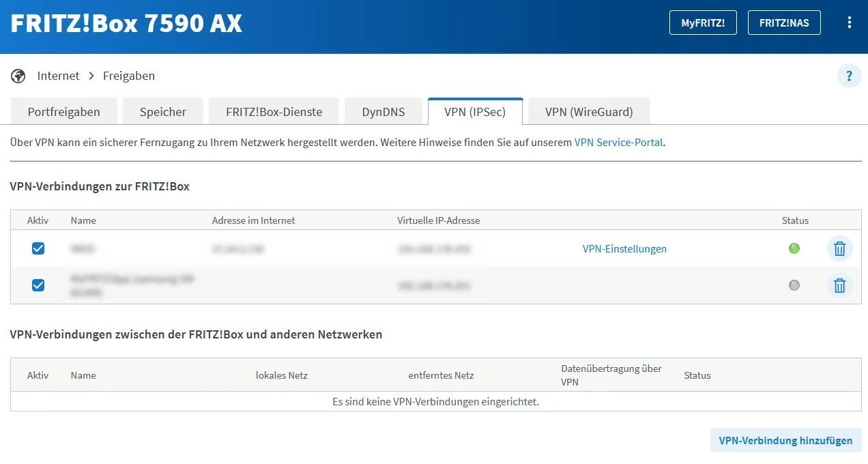Click the green status indicator dot
Screen dimensions: 868x464
794,248
